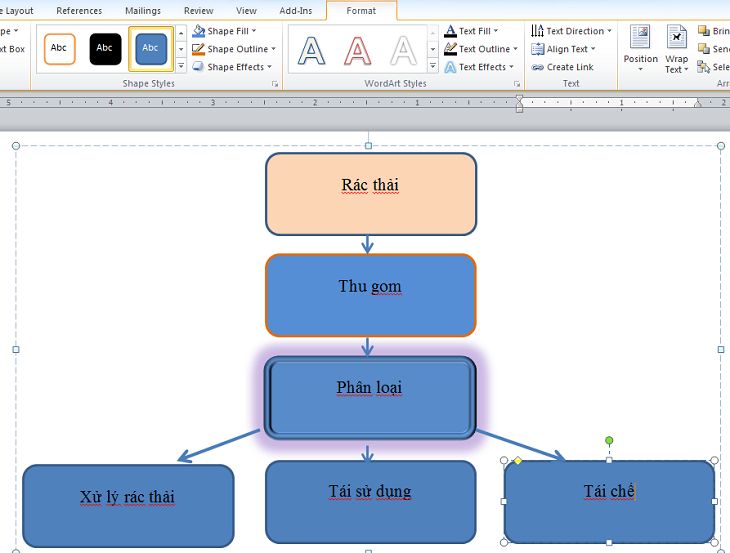Image resolution: width=730 pixels, height=553 pixels.
Task: Click the green rotation handle above Tái chế
Action: point(609,440)
